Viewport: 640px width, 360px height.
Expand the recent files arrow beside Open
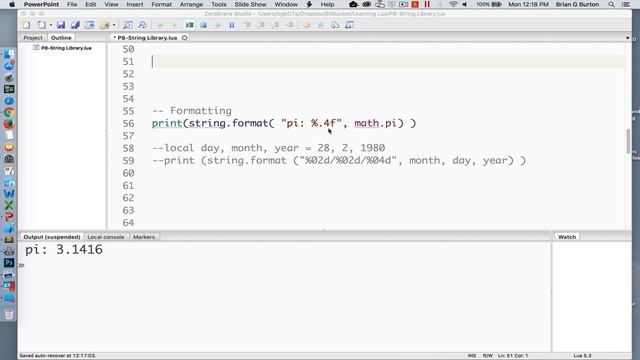tap(51, 25)
